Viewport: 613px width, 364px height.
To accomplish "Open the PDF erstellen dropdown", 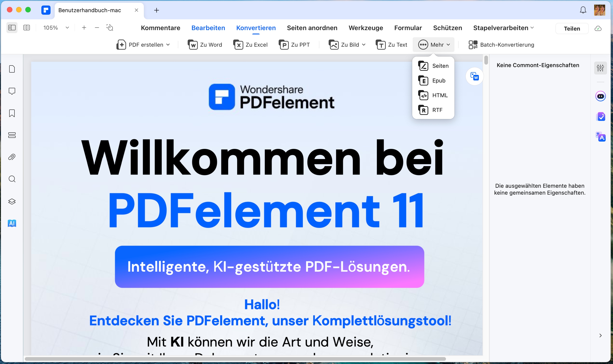I will click(143, 45).
